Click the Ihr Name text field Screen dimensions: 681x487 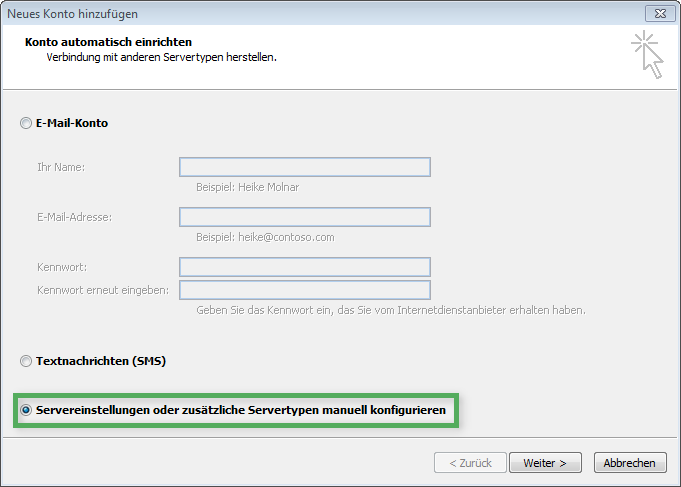click(305, 167)
